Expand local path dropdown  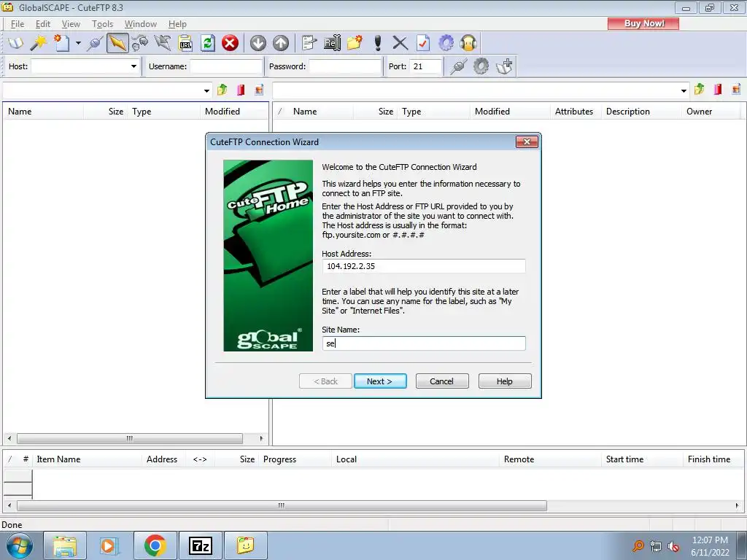206,90
